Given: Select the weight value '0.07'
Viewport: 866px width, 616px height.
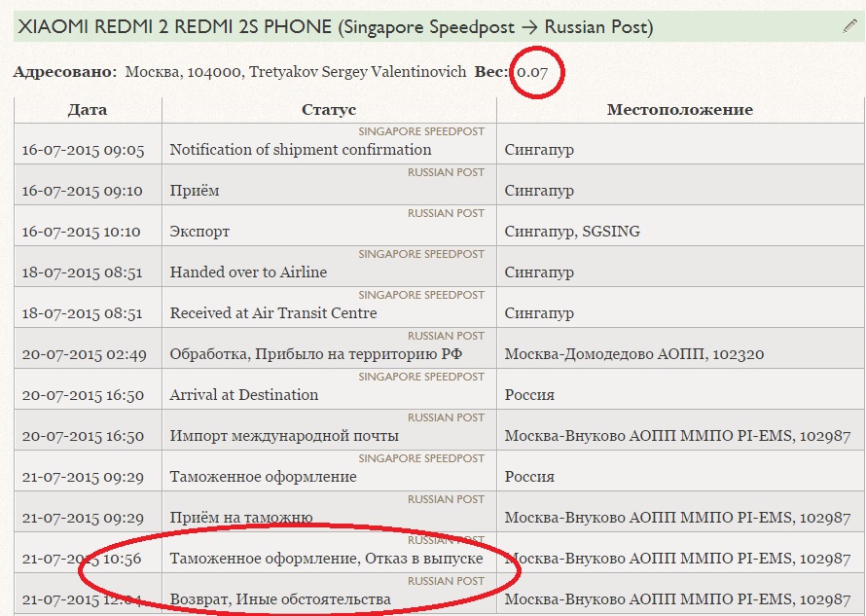Looking at the screenshot, I should pyautogui.click(x=532, y=72).
